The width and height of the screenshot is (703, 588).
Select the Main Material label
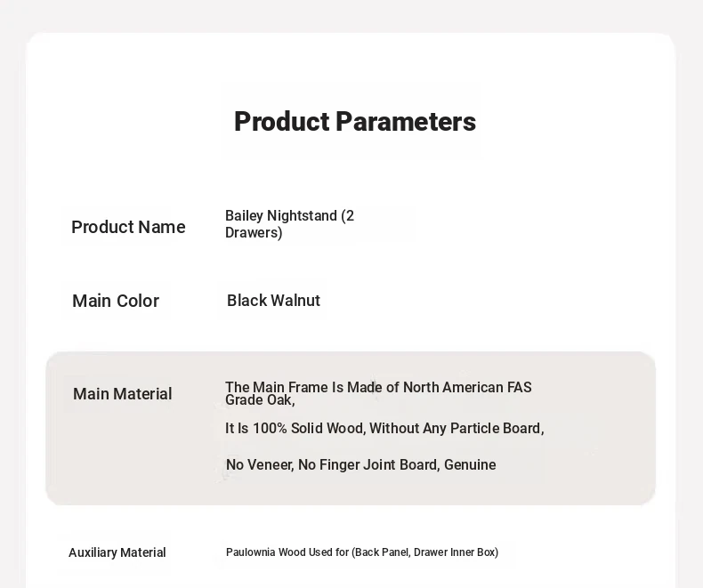pos(123,394)
